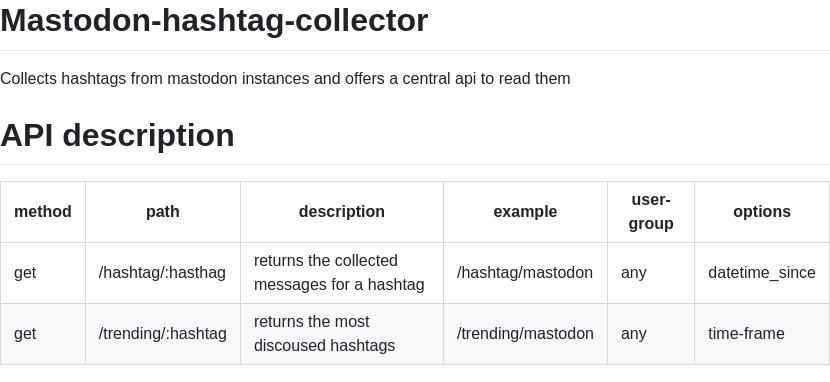Click the method column header
The height and width of the screenshot is (382, 830).
coord(43,212)
